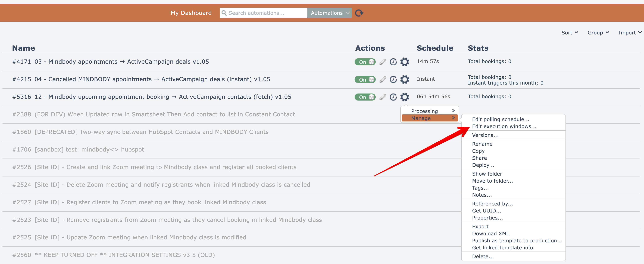Open gear settings icon for automation #4215

pos(405,79)
